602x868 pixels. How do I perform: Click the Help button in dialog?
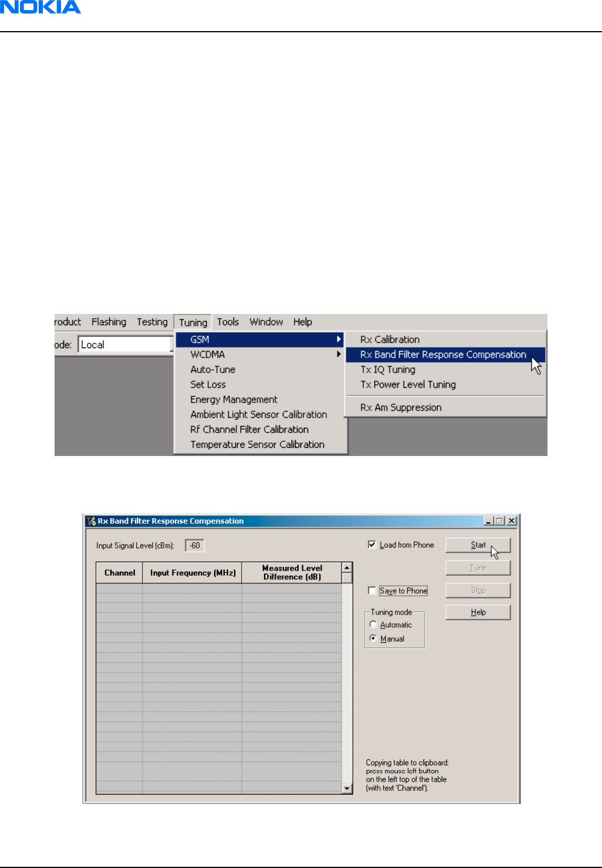coord(478,612)
